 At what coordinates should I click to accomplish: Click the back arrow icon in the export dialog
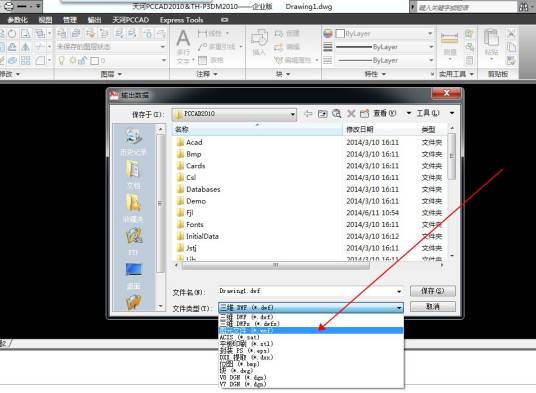point(308,114)
